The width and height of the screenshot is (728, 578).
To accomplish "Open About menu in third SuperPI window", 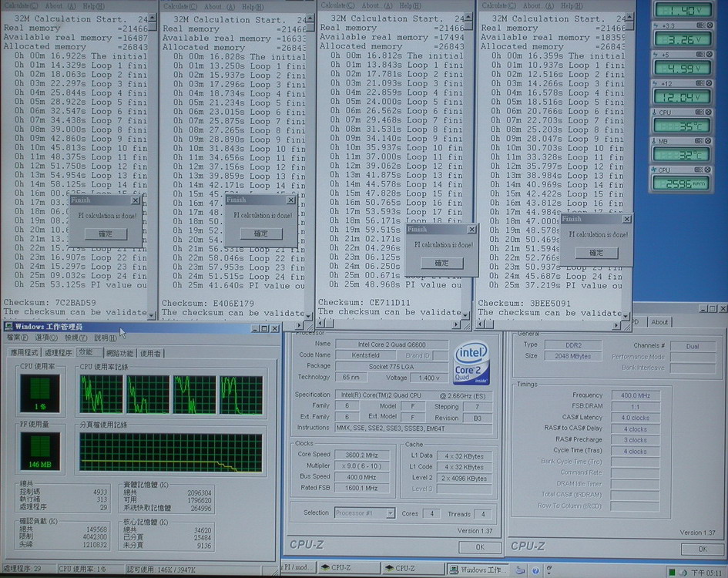I will [376, 5].
